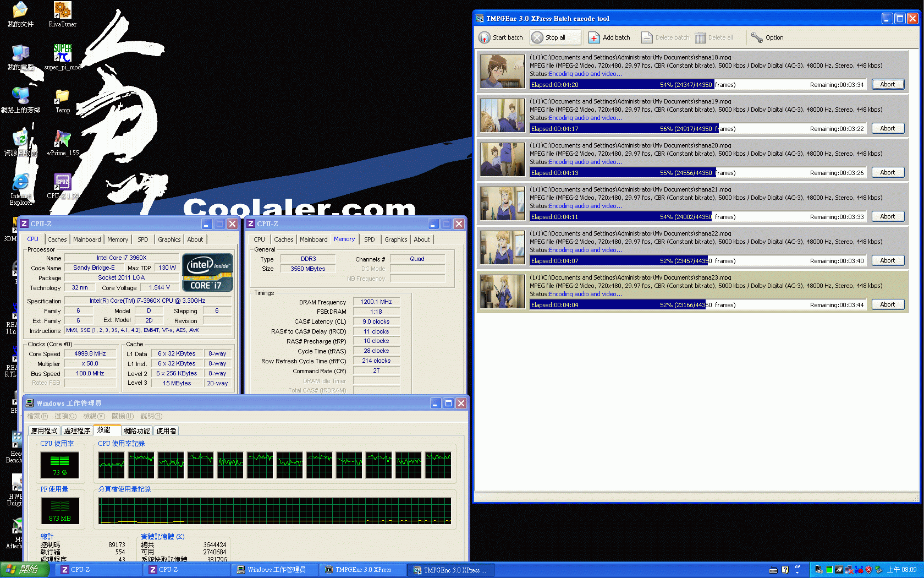Click the shana23.mpg progress bar

[x=697, y=304]
